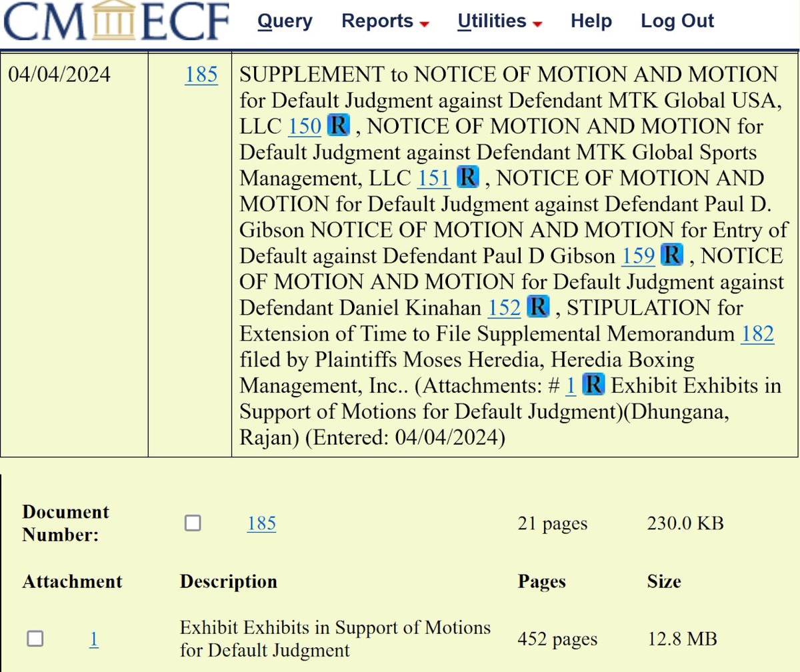Click the R icon after docket 150

point(340,125)
